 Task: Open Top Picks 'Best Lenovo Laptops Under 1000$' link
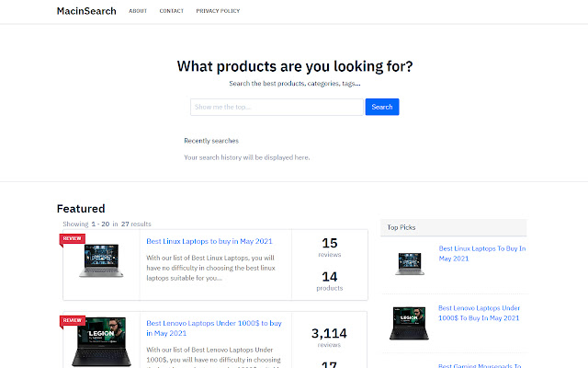tap(479, 313)
